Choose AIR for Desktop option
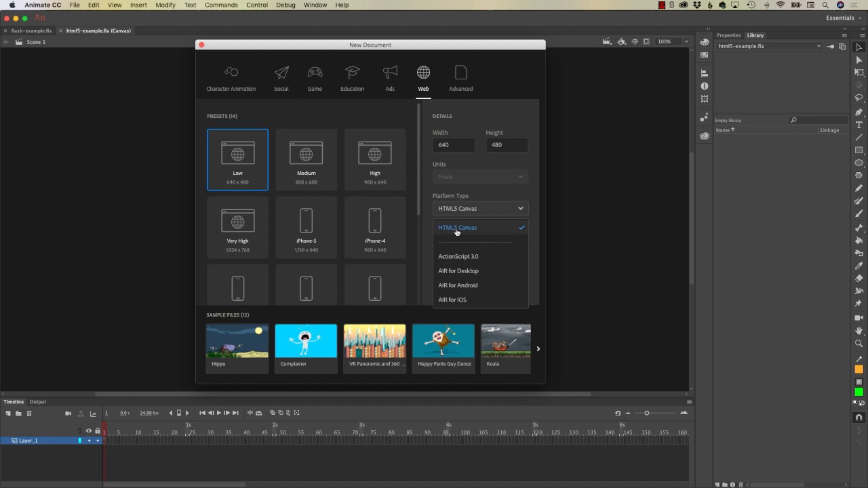This screenshot has height=488, width=868. (x=458, y=271)
